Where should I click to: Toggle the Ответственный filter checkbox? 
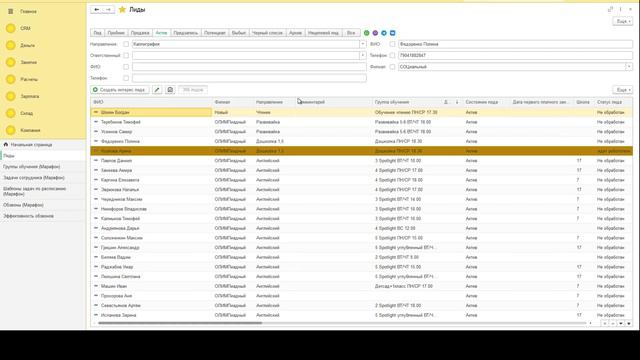[126, 55]
